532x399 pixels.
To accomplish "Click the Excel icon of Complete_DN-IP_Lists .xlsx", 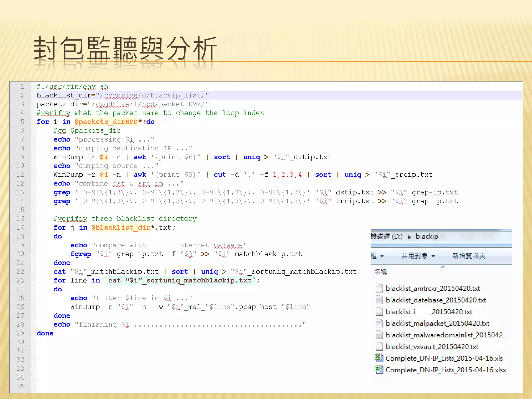I will (379, 370).
